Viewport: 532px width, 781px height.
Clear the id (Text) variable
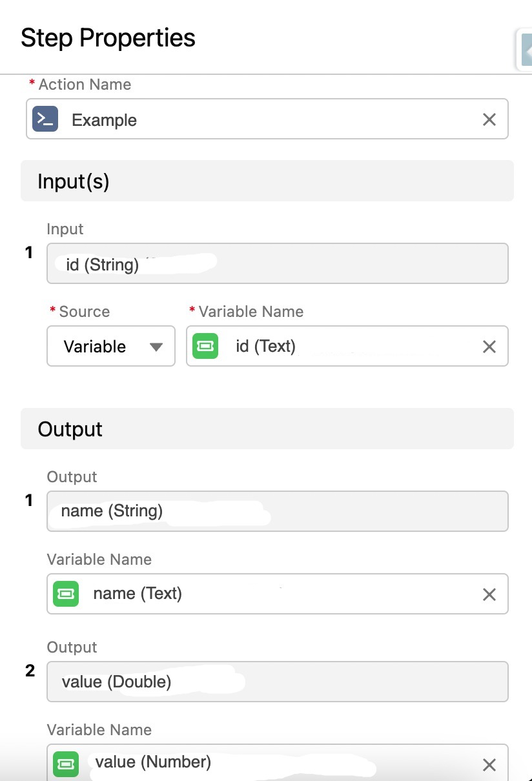tap(489, 347)
